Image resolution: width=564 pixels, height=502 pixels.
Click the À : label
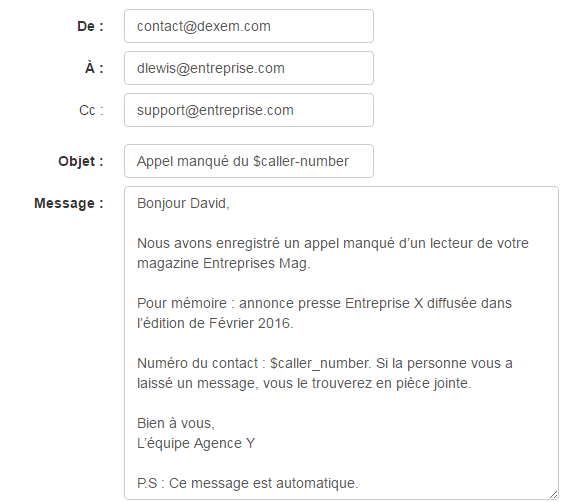pos(94,68)
